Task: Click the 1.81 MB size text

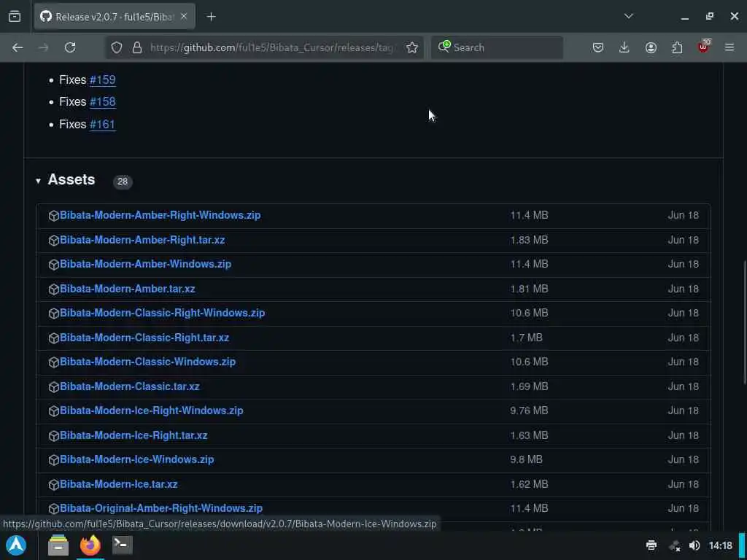Action: coord(529,289)
